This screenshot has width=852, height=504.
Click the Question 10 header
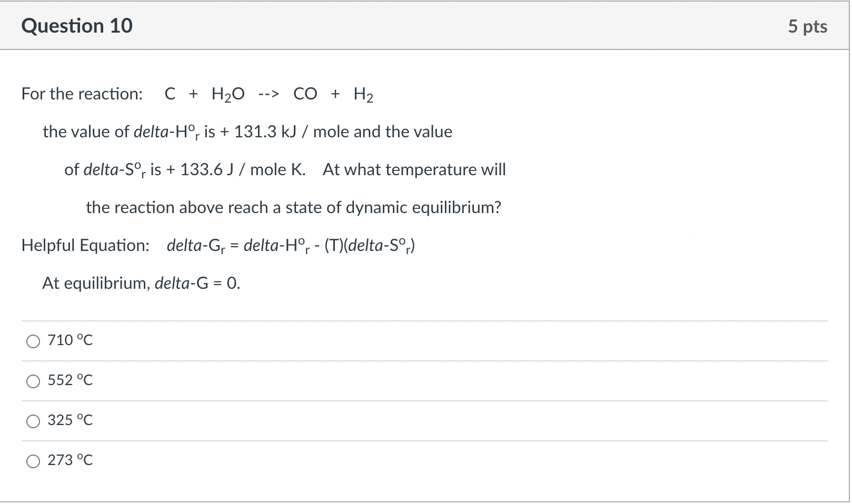[77, 25]
